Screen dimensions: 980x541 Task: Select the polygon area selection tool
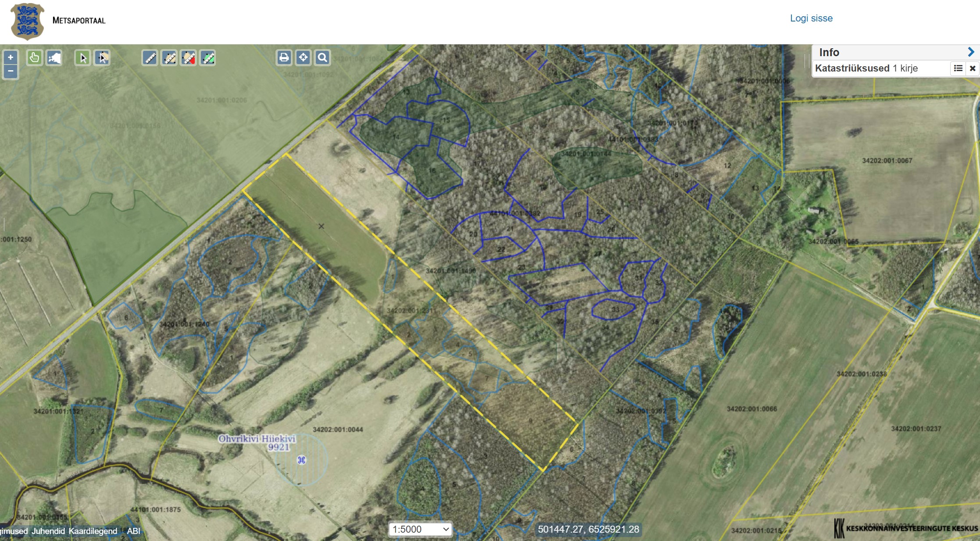(x=102, y=57)
